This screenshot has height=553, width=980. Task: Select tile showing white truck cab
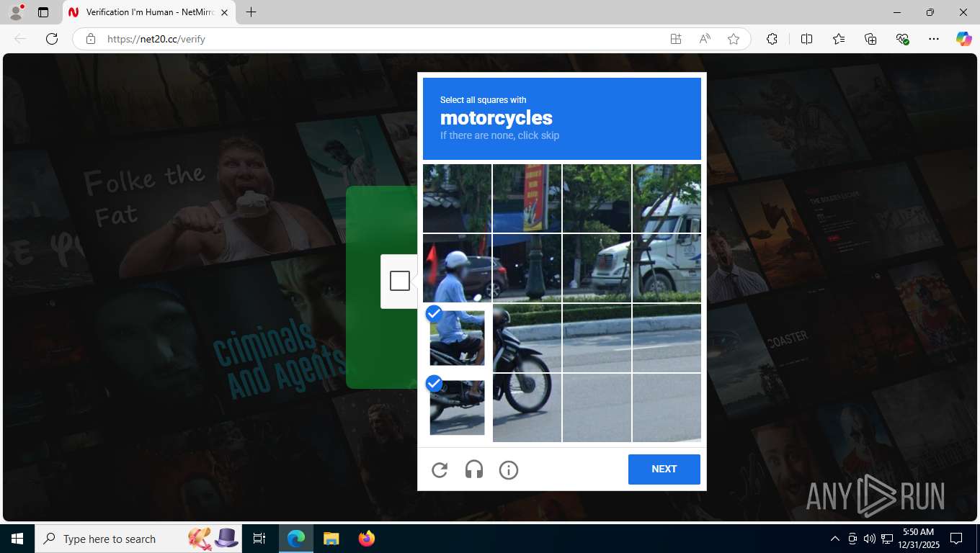[667, 198]
